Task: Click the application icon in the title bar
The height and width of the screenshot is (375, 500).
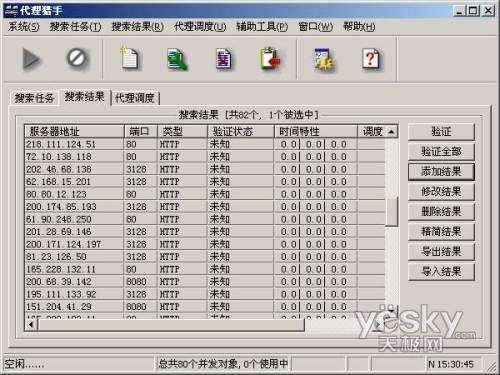Action: tap(11, 10)
